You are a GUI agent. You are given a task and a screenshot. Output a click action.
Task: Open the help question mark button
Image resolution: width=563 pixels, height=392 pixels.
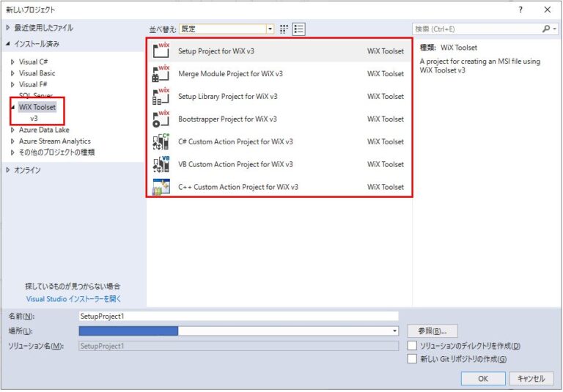click(x=520, y=10)
